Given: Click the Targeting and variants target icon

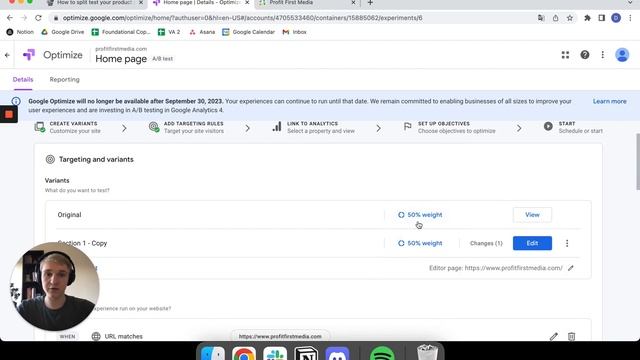Looking at the screenshot, I should click(x=50, y=160).
